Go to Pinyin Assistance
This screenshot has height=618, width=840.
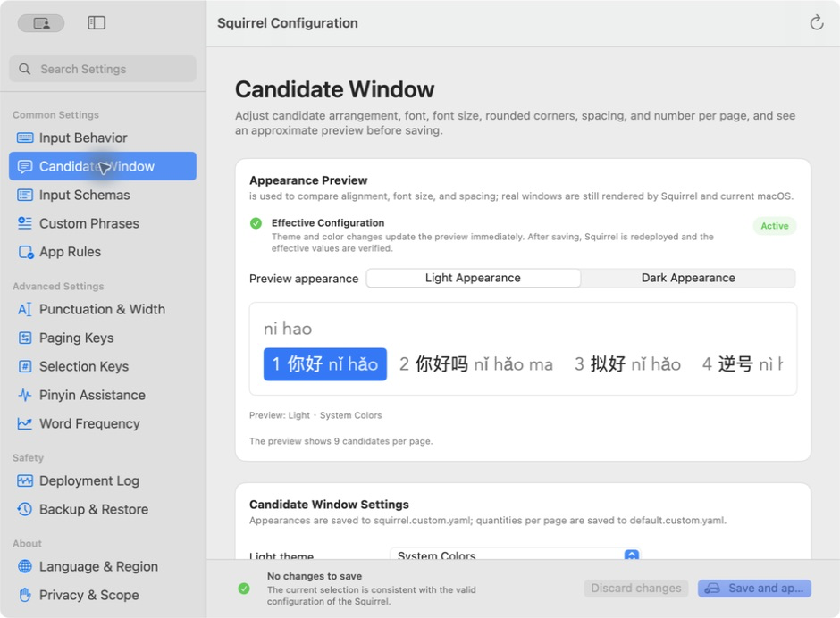coord(103,395)
